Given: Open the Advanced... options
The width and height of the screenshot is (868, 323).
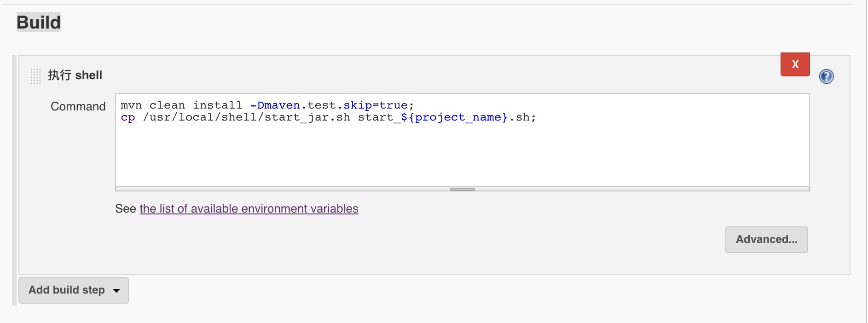Looking at the screenshot, I should point(767,240).
